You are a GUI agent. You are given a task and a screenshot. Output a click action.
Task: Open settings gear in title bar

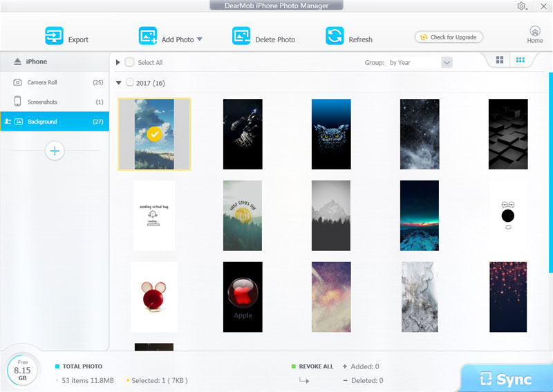(521, 6)
